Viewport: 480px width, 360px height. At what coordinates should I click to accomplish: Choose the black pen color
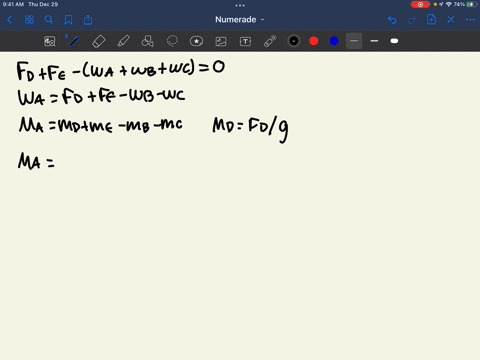pyautogui.click(x=294, y=41)
